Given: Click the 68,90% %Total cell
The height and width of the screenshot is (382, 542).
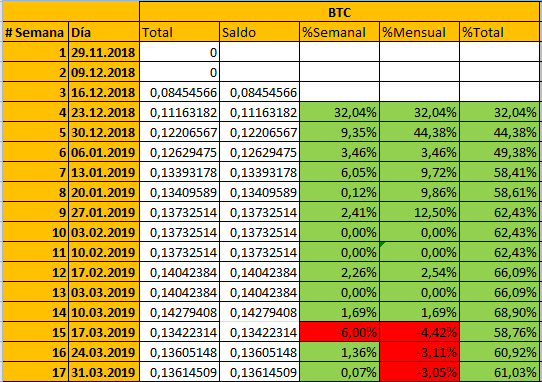Looking at the screenshot, I should [499, 312].
